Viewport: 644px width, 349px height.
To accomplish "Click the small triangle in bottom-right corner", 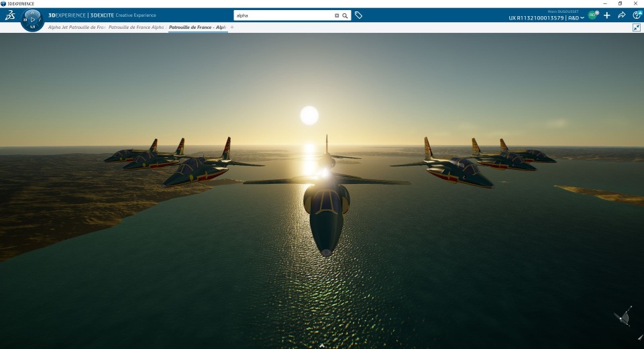I will (640, 338).
